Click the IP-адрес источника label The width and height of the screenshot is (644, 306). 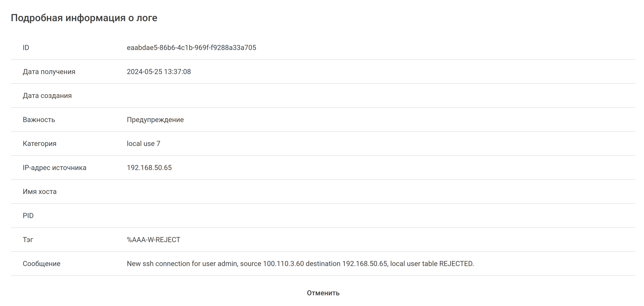click(54, 168)
